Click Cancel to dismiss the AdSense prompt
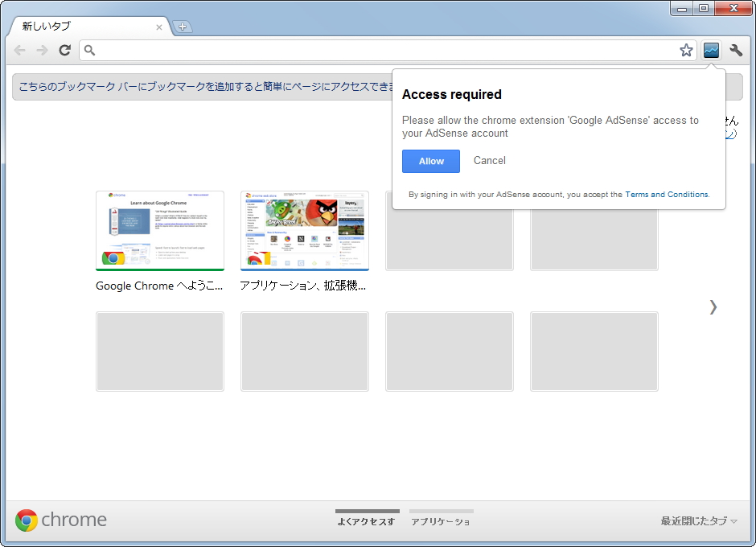756x547 pixels. tap(489, 161)
